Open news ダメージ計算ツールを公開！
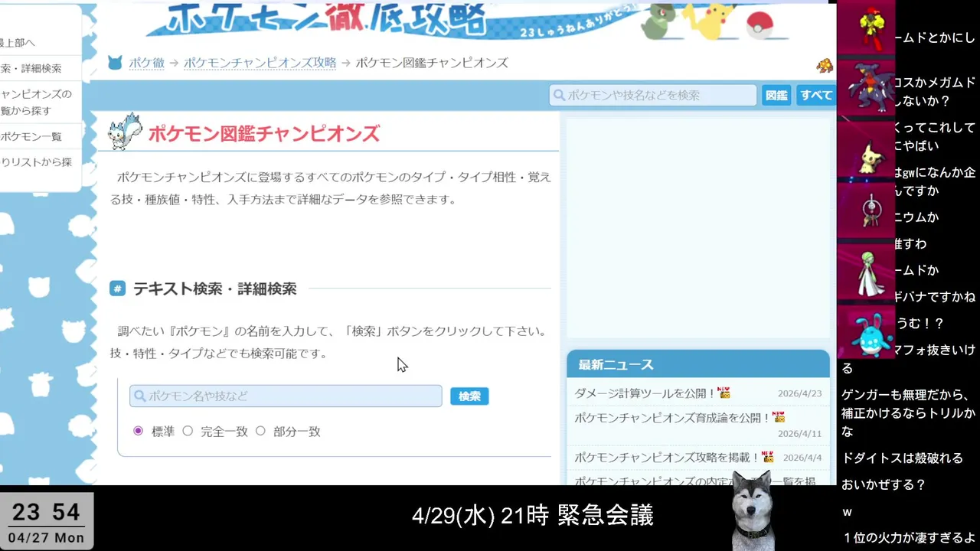 [x=645, y=393]
